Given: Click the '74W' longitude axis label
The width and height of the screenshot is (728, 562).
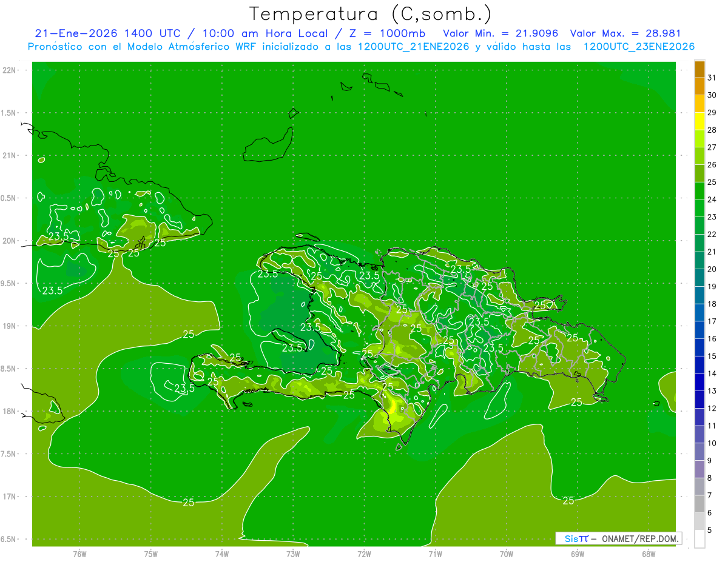Looking at the screenshot, I should (222, 554).
